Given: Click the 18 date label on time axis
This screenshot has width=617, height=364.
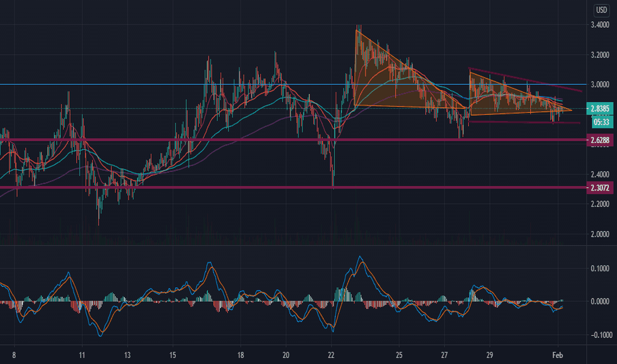Looking at the screenshot, I should 240,355.
